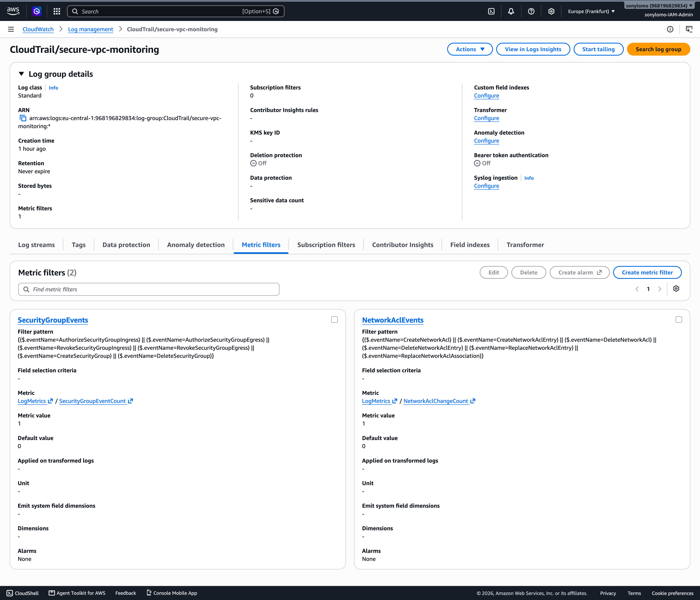This screenshot has width=700, height=600.
Task: Open the Europe (Frankfurt) region selector
Action: click(x=591, y=11)
